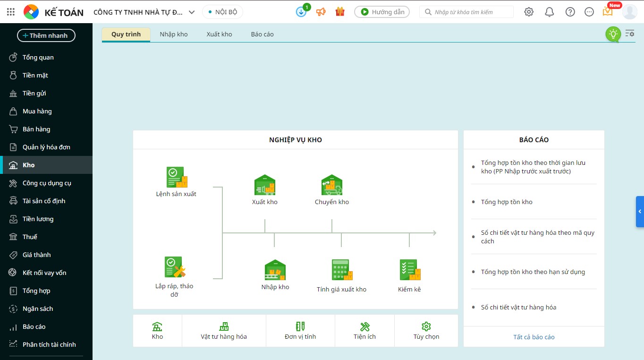Go to Kết nối vay vốn in sidebar
Image resolution: width=644 pixels, height=360 pixels.
click(x=46, y=273)
